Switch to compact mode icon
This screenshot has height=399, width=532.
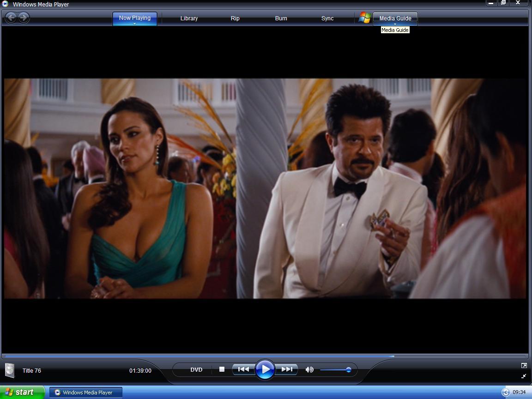pyautogui.click(x=524, y=375)
